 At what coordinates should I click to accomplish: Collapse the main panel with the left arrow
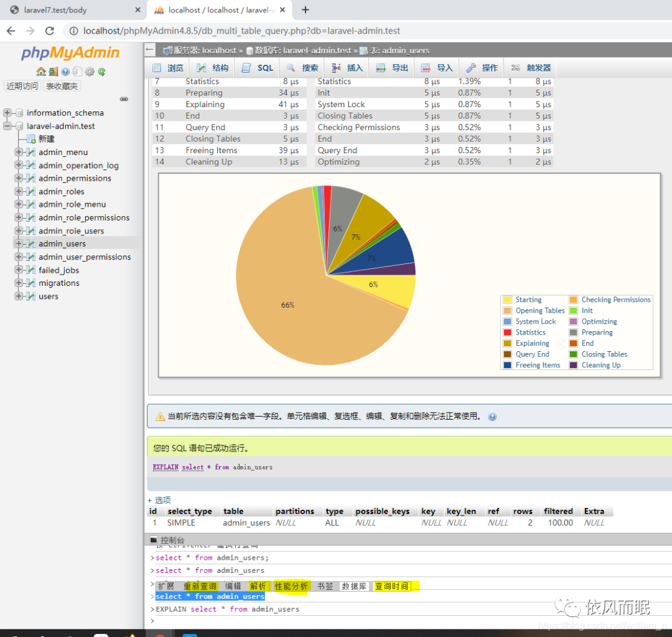(x=149, y=50)
